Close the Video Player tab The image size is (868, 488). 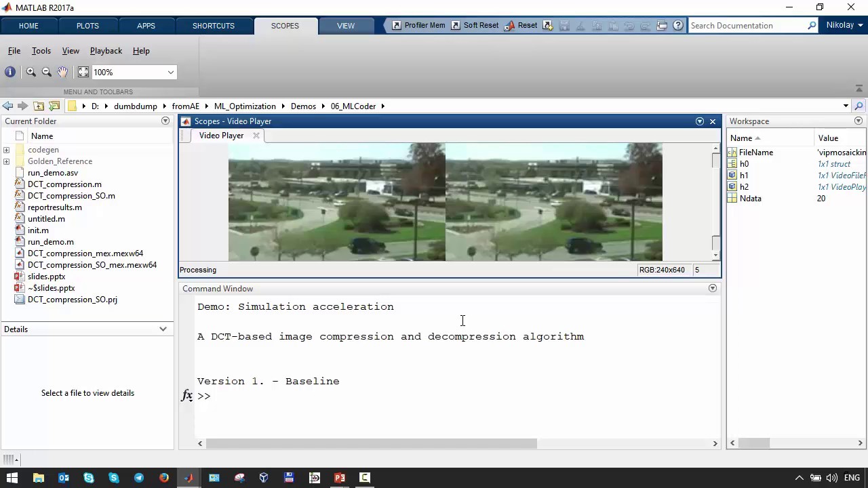(x=256, y=136)
